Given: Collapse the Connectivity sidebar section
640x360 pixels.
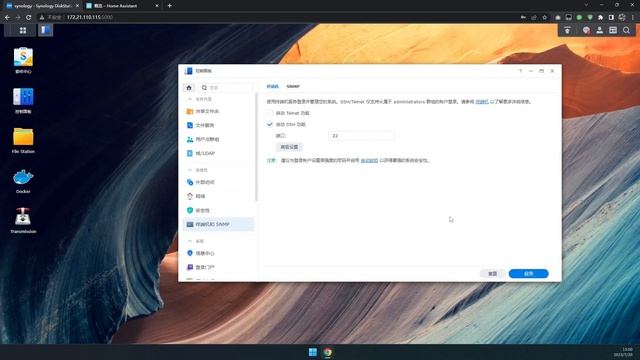Looking at the screenshot, I should 190,170.
